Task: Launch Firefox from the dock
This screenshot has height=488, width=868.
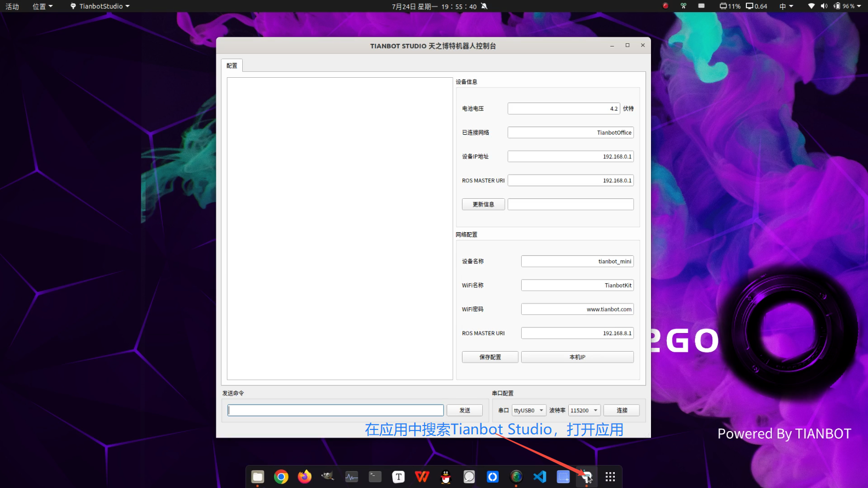Action: [305, 477]
